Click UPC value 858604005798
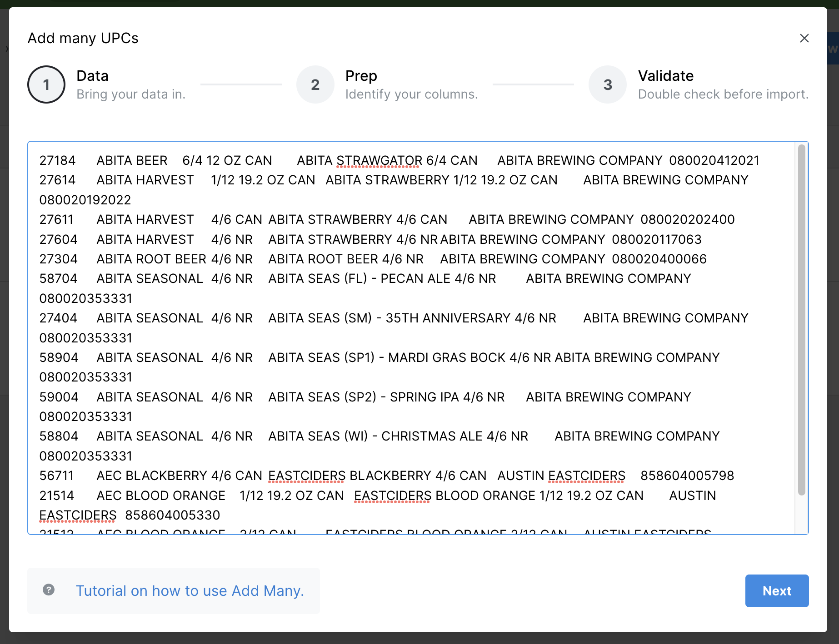Image resolution: width=839 pixels, height=644 pixels. (687, 476)
